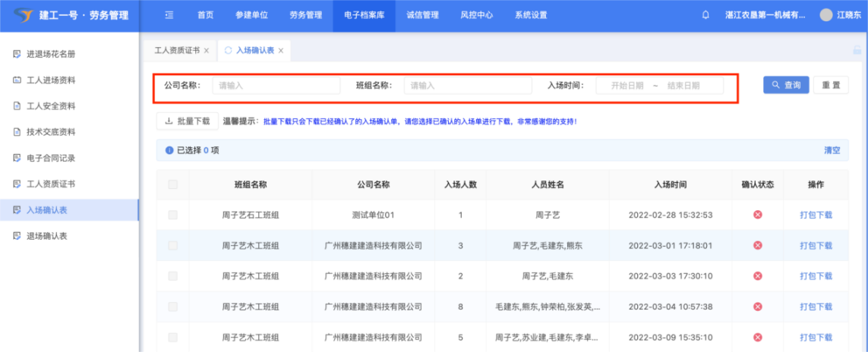The height and width of the screenshot is (352, 868).
Task: Open the 湛江农垦第一机械 company selector
Action: (764, 15)
